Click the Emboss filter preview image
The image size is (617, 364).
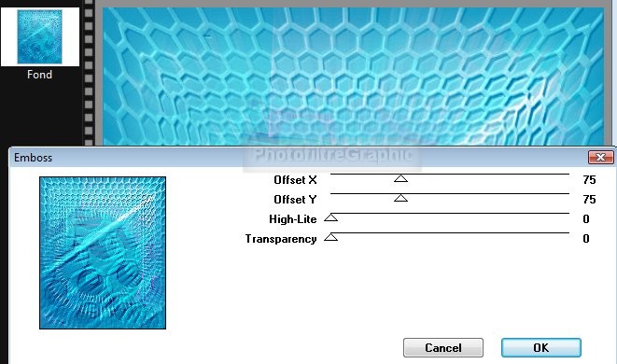103,253
